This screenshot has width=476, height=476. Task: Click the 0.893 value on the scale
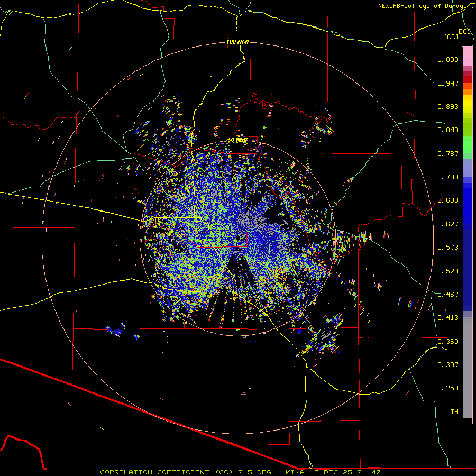448,106
